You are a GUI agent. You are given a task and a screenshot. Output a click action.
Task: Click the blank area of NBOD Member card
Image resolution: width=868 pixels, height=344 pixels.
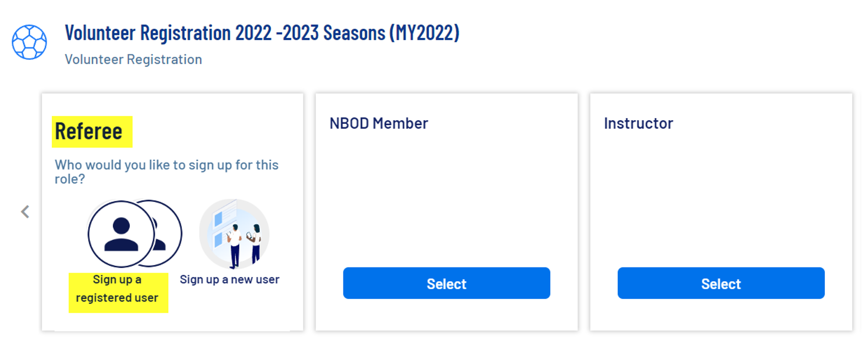coord(446,195)
